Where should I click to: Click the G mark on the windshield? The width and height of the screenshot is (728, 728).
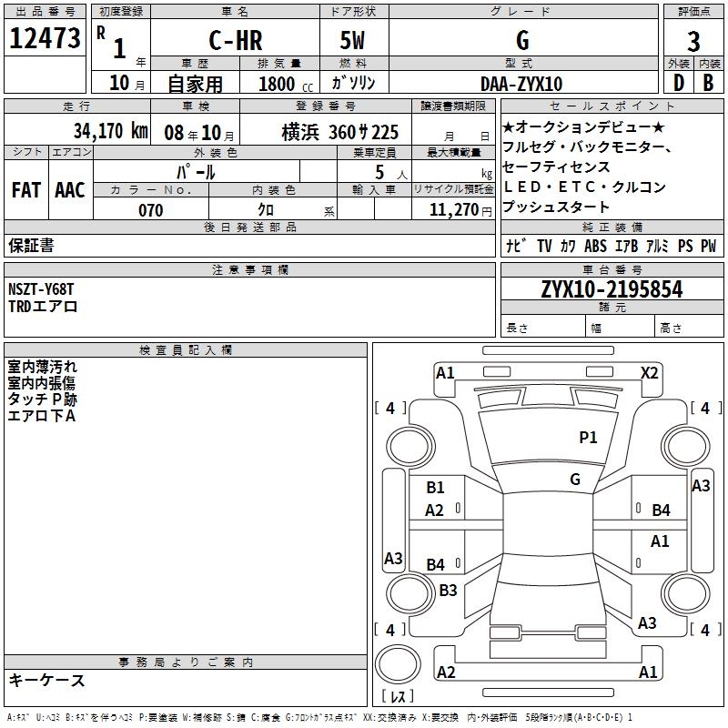click(575, 479)
